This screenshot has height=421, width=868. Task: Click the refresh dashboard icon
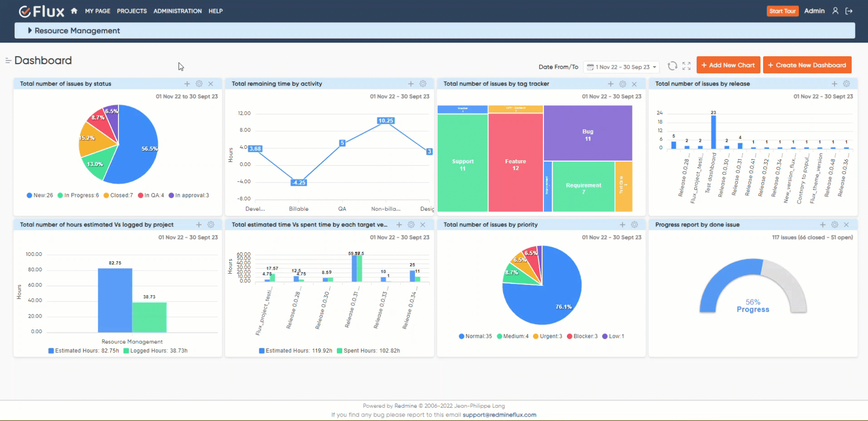click(672, 65)
